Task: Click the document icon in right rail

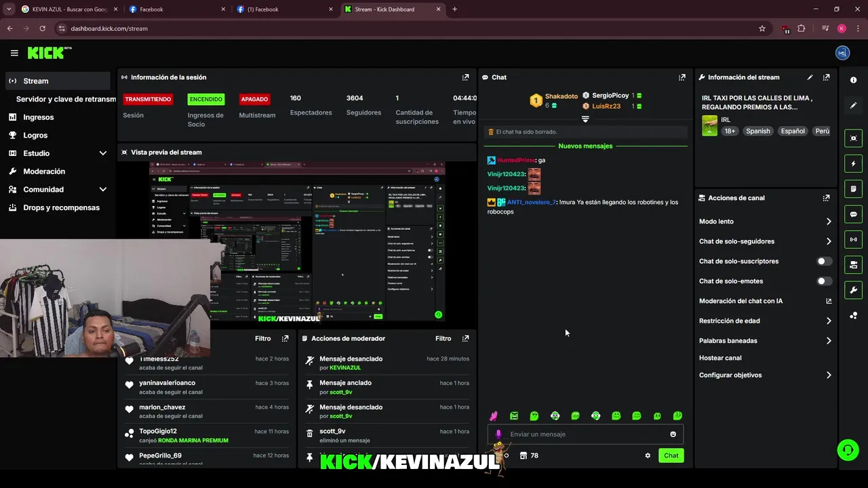Action: coord(853,188)
